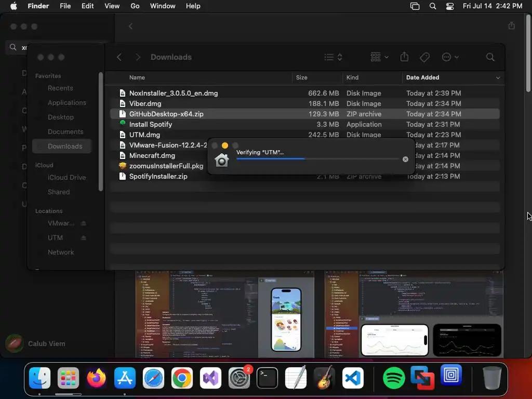This screenshot has width=532, height=399.
Task: Select Recents in the sidebar
Action: pos(61,88)
